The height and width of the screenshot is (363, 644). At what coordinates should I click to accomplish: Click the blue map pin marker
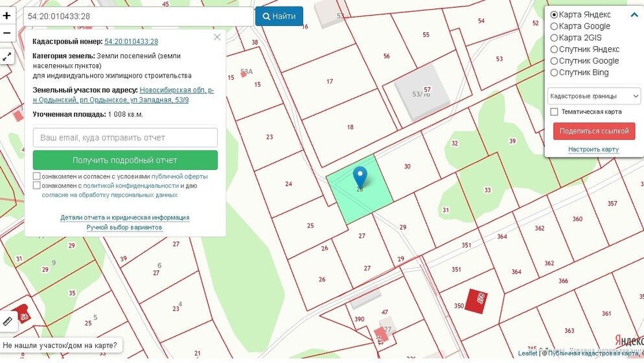coord(360,177)
